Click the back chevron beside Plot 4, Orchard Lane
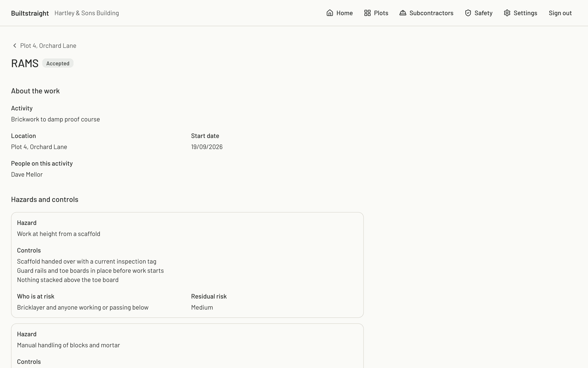The width and height of the screenshot is (588, 368). pos(14,46)
